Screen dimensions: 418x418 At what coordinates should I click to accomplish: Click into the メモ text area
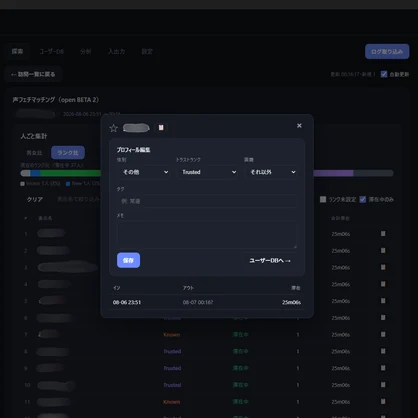pos(207,235)
